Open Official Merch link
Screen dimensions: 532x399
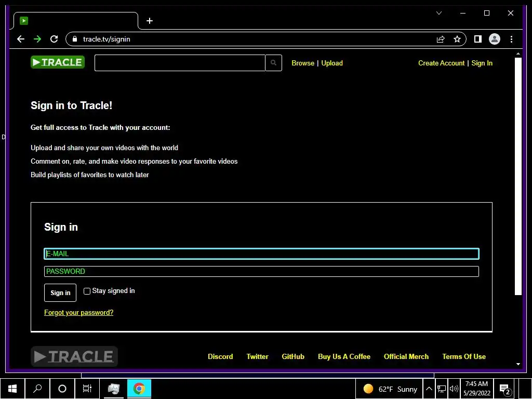point(406,356)
